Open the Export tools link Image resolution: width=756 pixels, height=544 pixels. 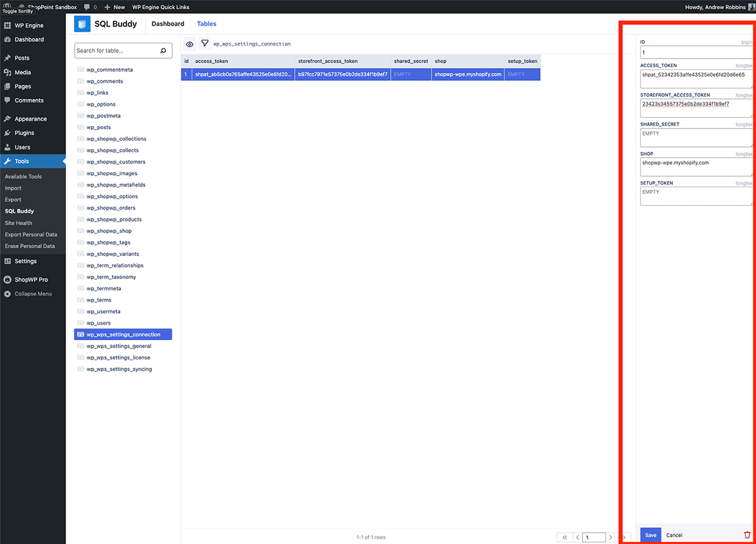click(13, 199)
